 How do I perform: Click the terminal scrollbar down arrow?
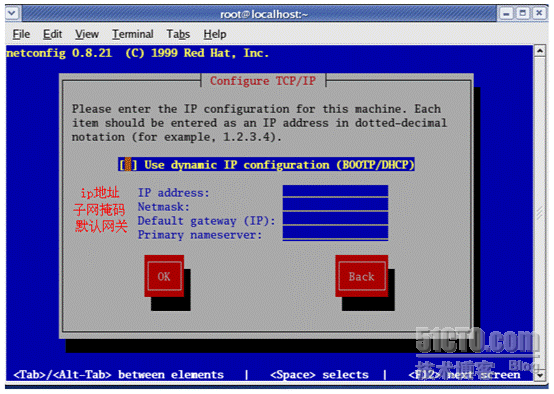pyautogui.click(x=540, y=375)
